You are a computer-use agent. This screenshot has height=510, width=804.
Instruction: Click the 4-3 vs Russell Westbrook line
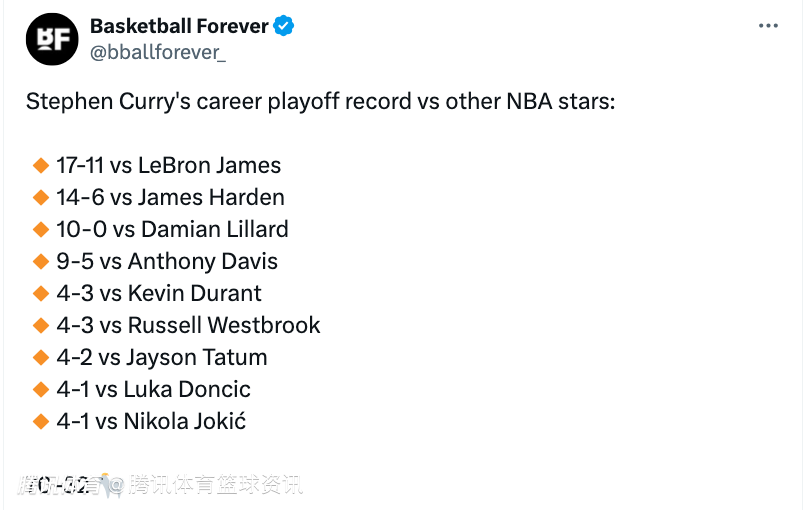pyautogui.click(x=188, y=325)
